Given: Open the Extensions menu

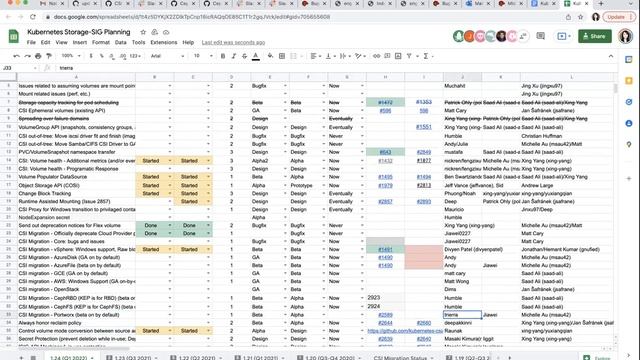Looking at the screenshot, I should point(164,42).
